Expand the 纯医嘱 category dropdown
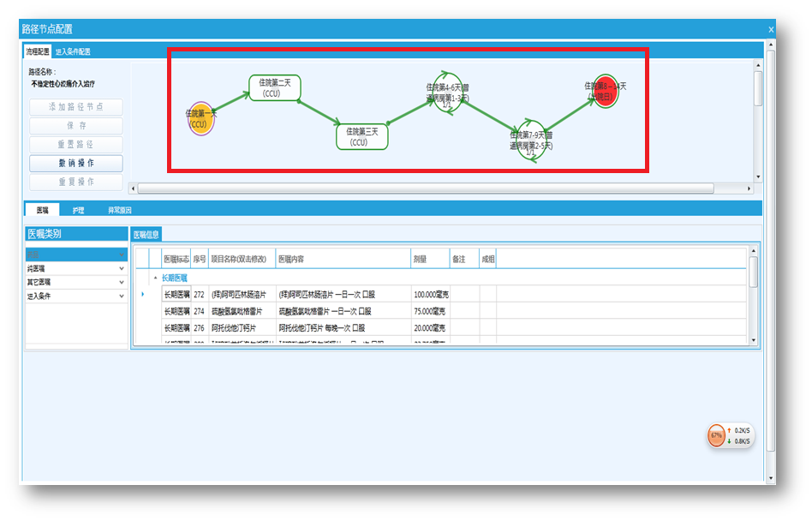 (122, 268)
